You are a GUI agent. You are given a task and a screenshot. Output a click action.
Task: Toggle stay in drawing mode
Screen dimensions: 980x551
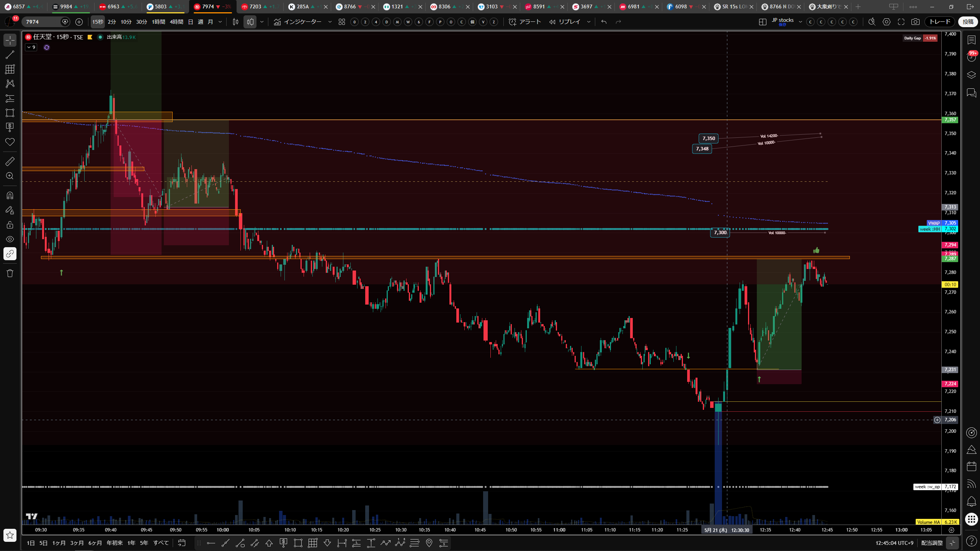[x=10, y=210]
